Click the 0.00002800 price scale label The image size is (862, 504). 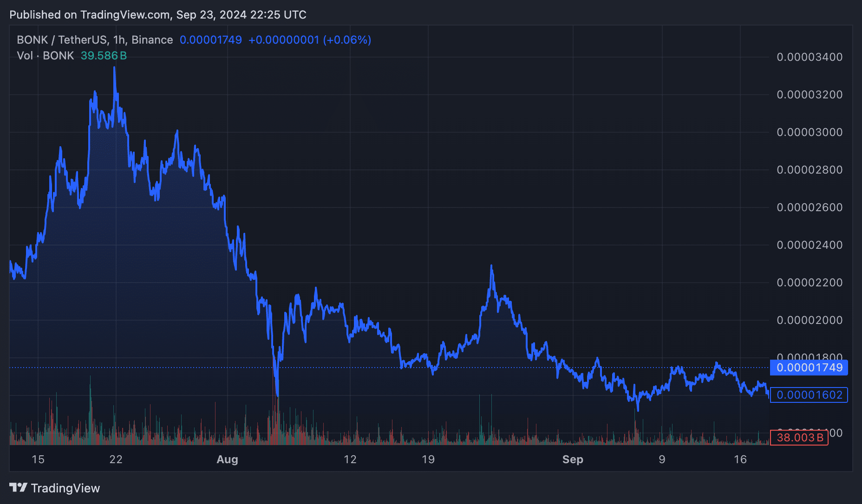click(810, 170)
